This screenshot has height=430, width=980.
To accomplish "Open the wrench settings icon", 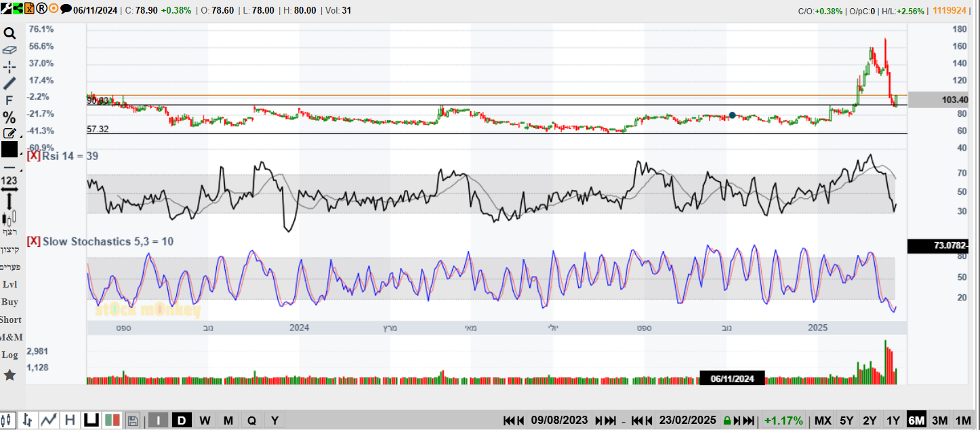I will pos(5,9).
